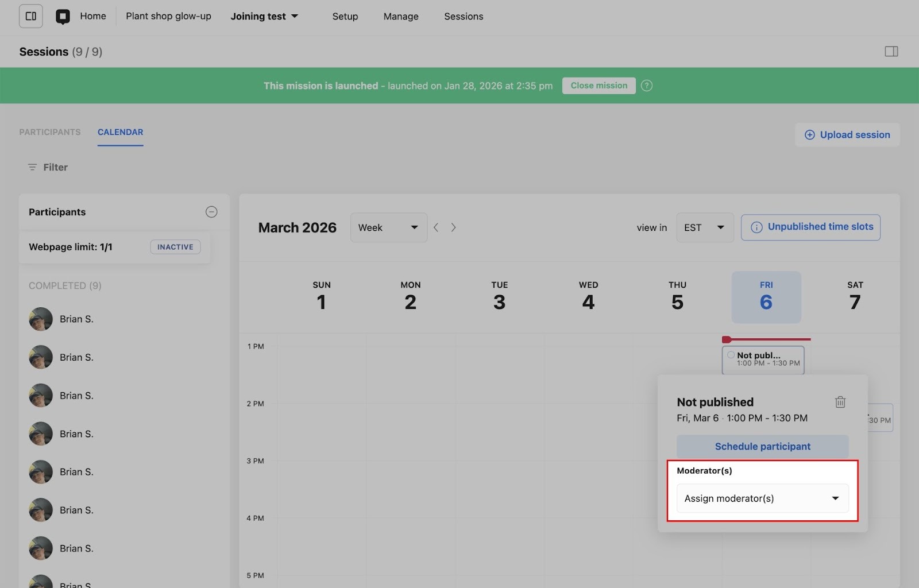Delete the time slot with trash icon
The image size is (919, 588).
840,402
